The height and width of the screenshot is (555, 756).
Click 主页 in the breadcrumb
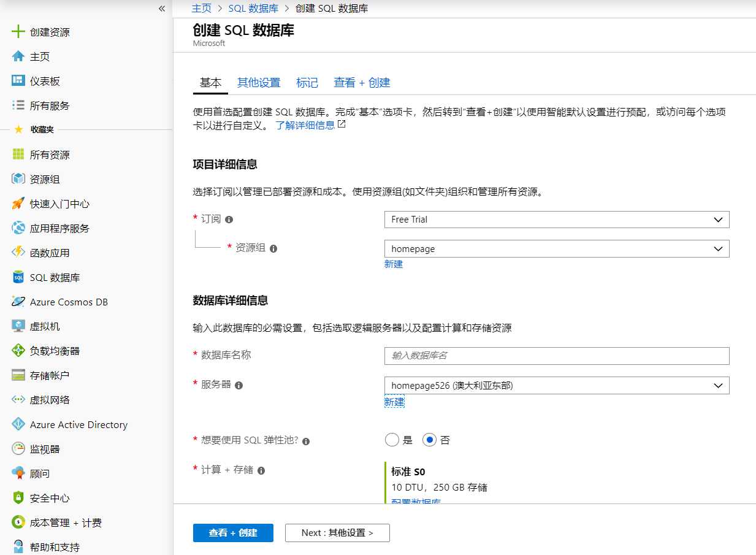point(201,9)
